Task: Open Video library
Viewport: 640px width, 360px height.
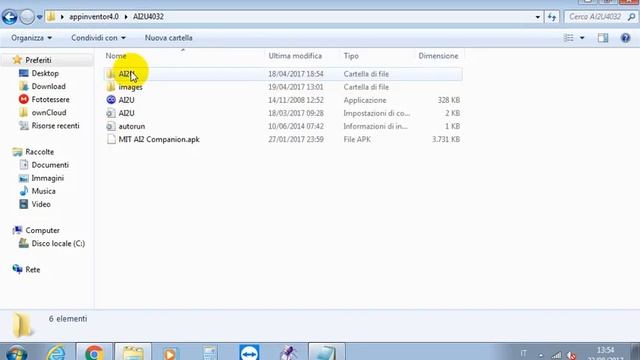Action: (41, 204)
